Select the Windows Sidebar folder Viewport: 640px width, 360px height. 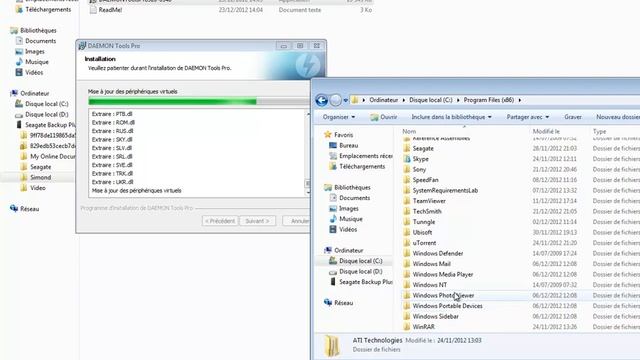[x=436, y=317]
